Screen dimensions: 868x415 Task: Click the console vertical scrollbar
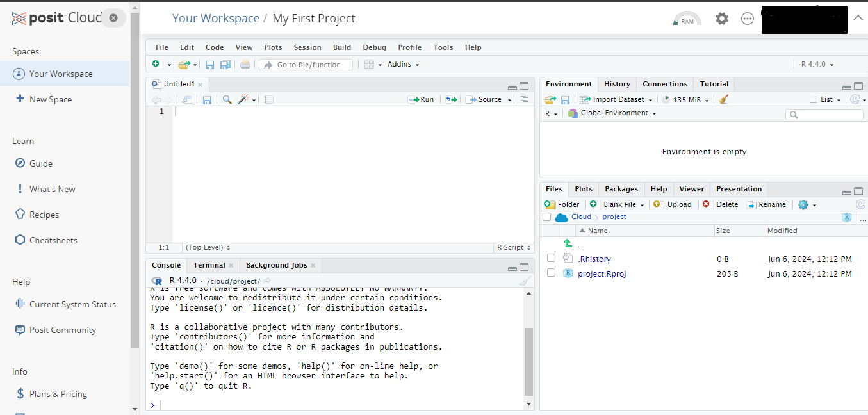528,362
